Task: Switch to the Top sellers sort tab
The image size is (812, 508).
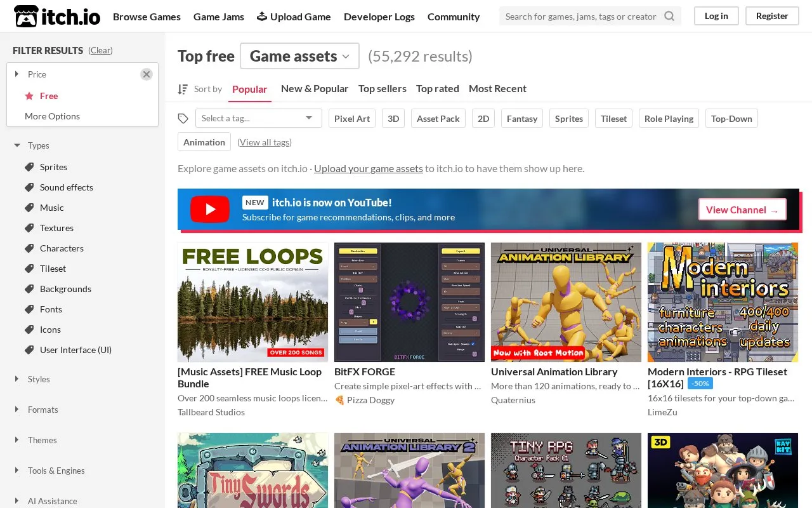Action: point(382,89)
